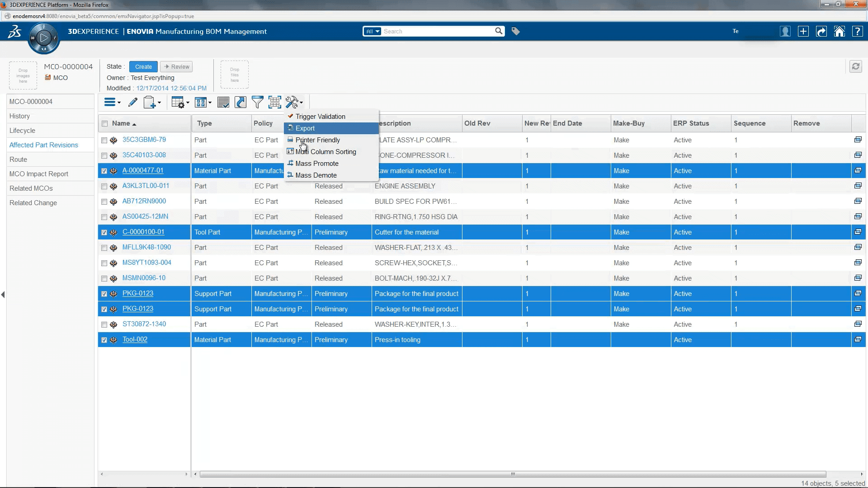Open the All search scope dropdown
This screenshot has width=868, height=488.
(373, 31)
